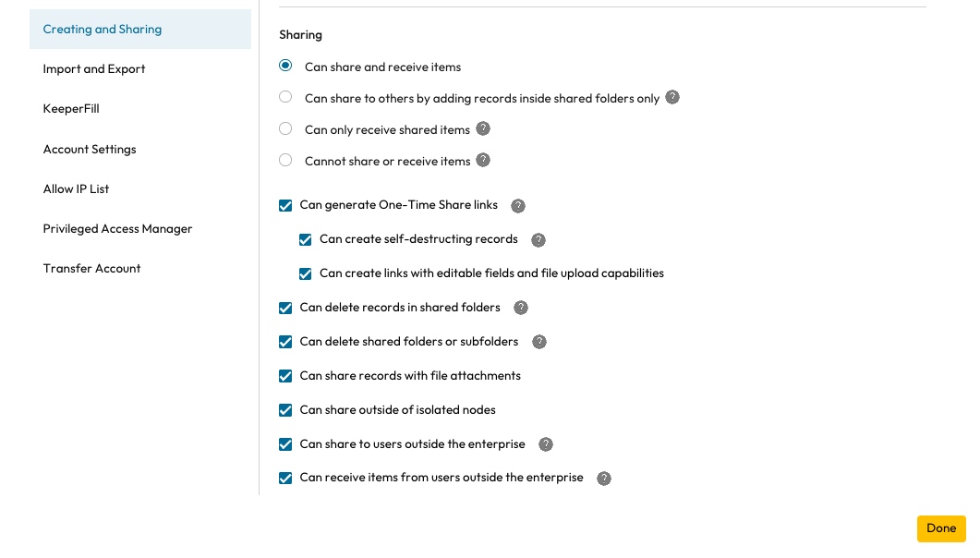Switch to Privileged Access Manager settings
The image size is (980, 558).
[118, 229]
